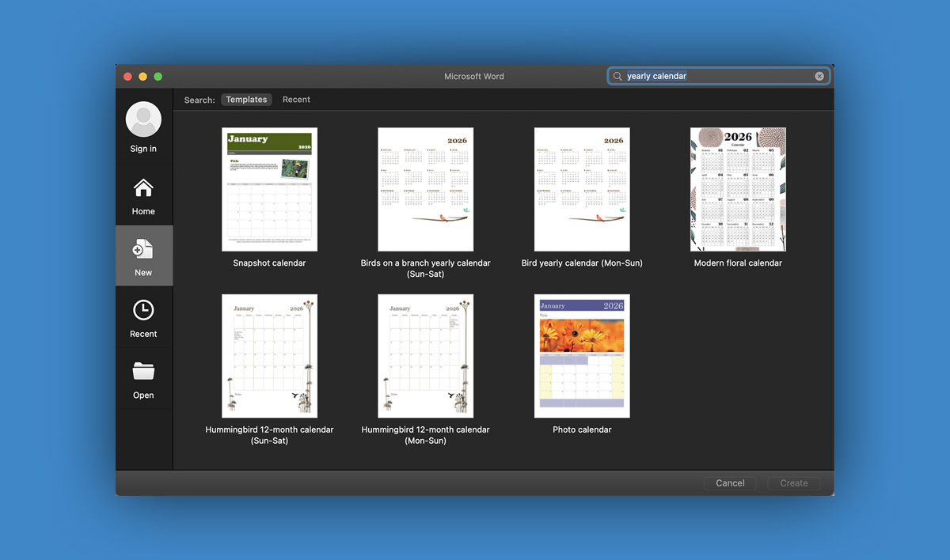Open Hummingbird 12-month calendar (Mon-Sun)
The width and height of the screenshot is (950, 560).
click(x=425, y=355)
